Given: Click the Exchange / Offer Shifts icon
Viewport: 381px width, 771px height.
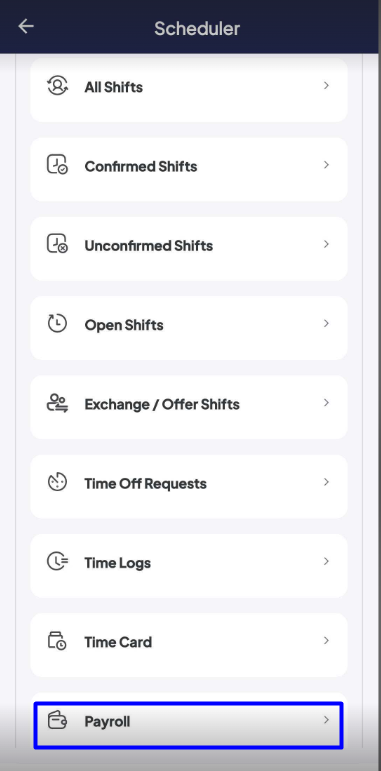Looking at the screenshot, I should [58, 403].
